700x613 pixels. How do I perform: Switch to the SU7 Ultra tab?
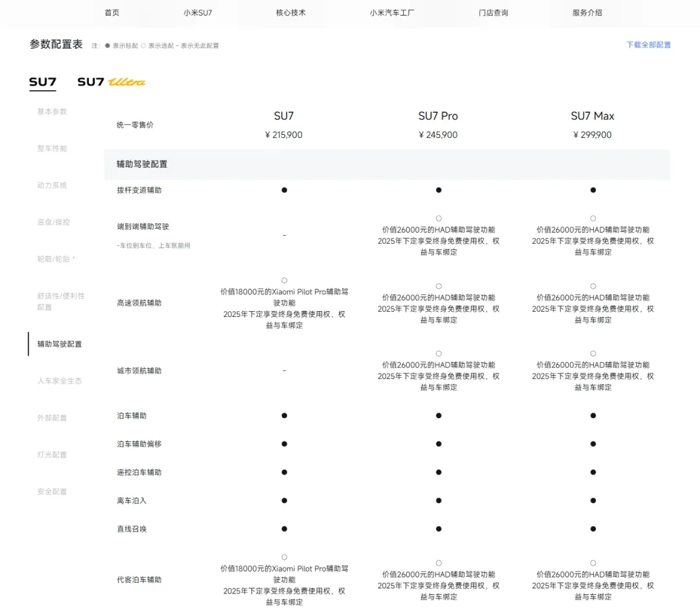pyautogui.click(x=110, y=83)
